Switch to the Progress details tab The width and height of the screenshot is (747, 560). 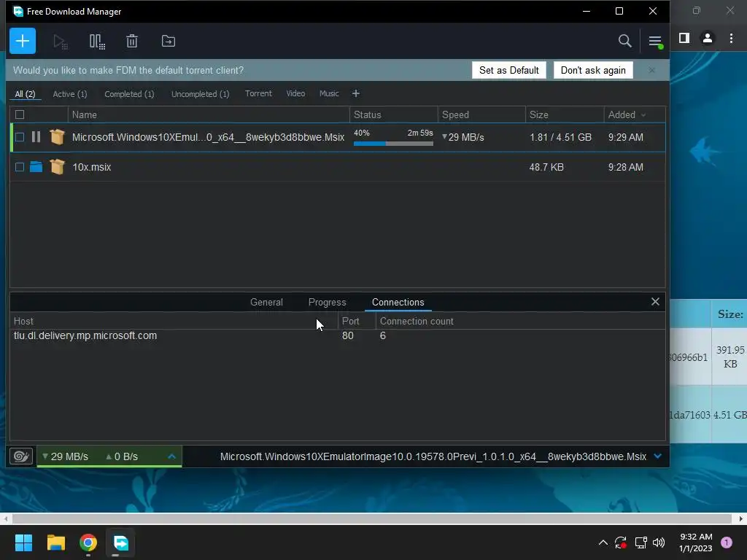pyautogui.click(x=327, y=302)
